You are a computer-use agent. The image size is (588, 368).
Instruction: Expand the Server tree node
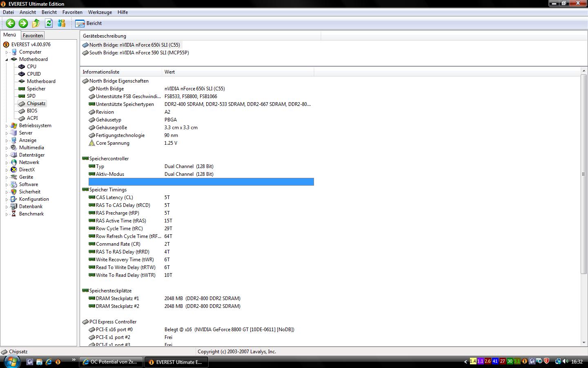pyautogui.click(x=7, y=133)
